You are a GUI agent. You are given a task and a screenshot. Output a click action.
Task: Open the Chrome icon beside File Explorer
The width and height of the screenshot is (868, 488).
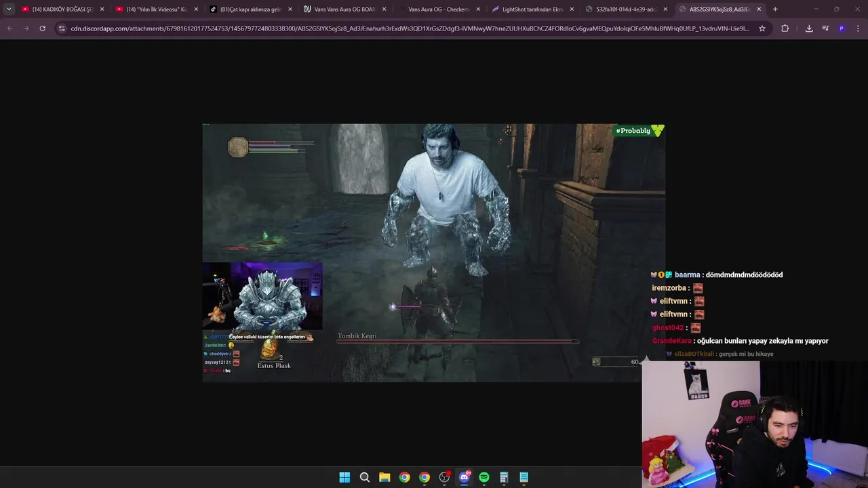point(404,477)
